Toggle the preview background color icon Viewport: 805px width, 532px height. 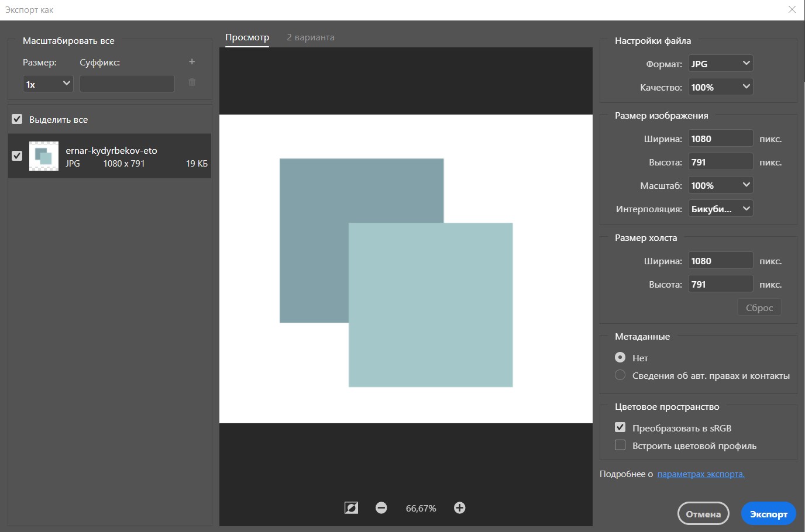pyautogui.click(x=351, y=508)
